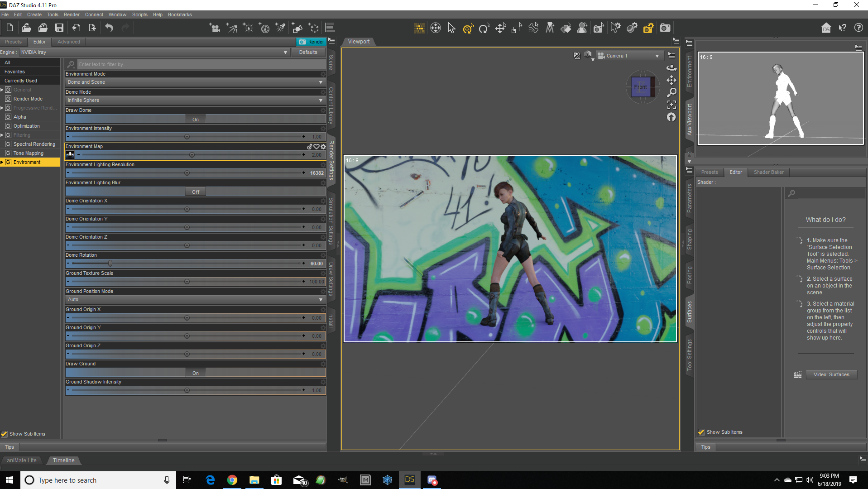
Task: Click the Open file folder icon
Action: [x=26, y=28]
